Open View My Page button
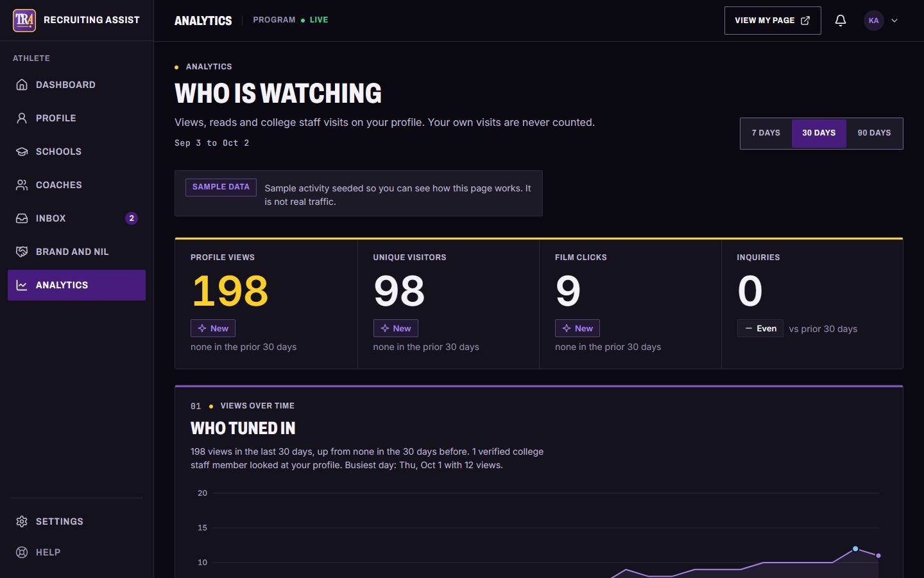Image resolution: width=924 pixels, height=578 pixels. click(x=773, y=21)
